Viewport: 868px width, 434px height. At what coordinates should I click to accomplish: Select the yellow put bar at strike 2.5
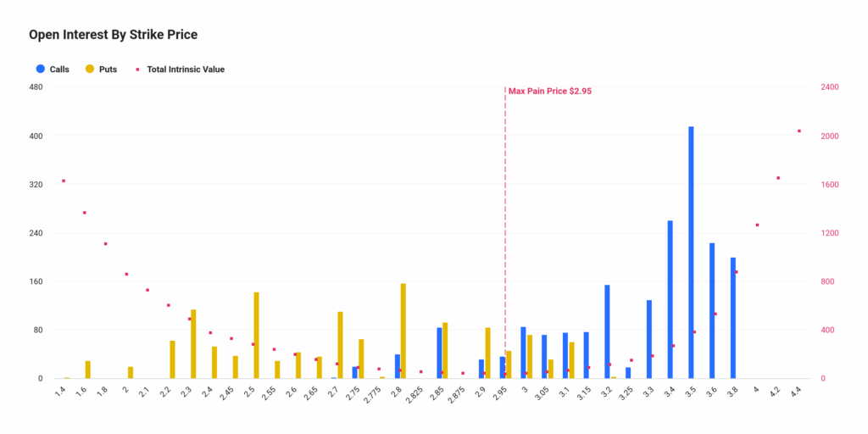point(256,335)
